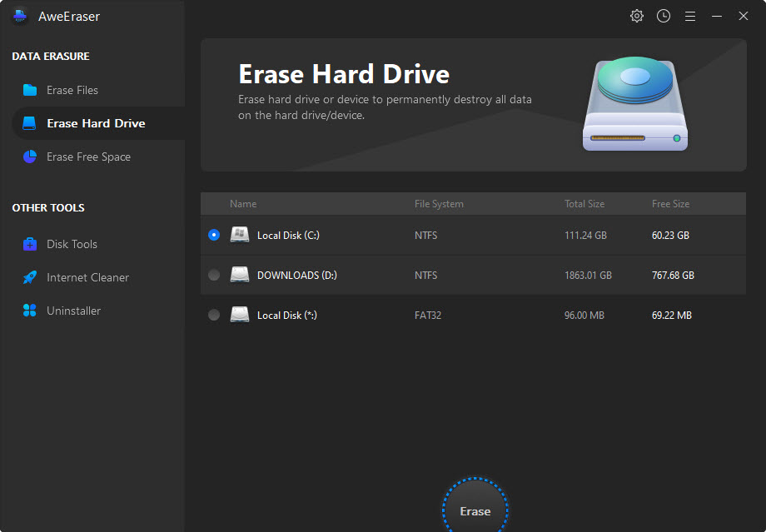Viewport: 766px width, 532px height.
Task: Click the AweEraser logo icon
Action: pyautogui.click(x=20, y=16)
